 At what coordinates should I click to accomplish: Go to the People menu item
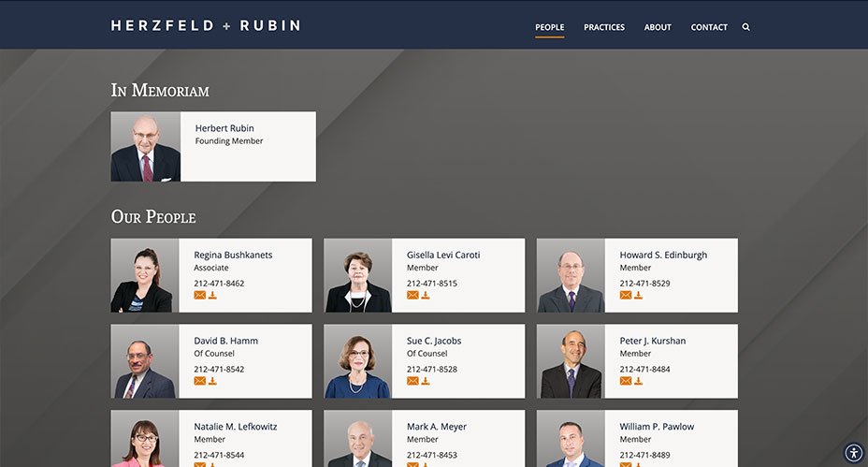point(550,27)
